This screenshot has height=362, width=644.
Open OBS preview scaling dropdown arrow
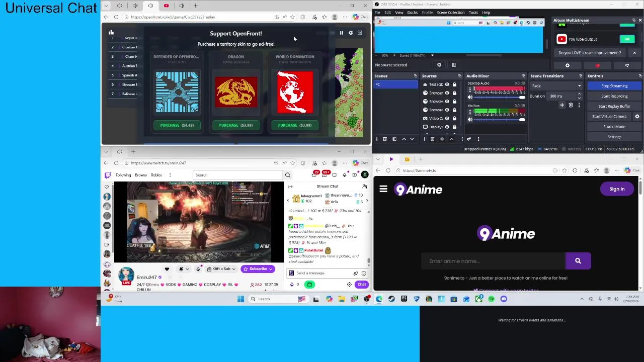[432, 55]
